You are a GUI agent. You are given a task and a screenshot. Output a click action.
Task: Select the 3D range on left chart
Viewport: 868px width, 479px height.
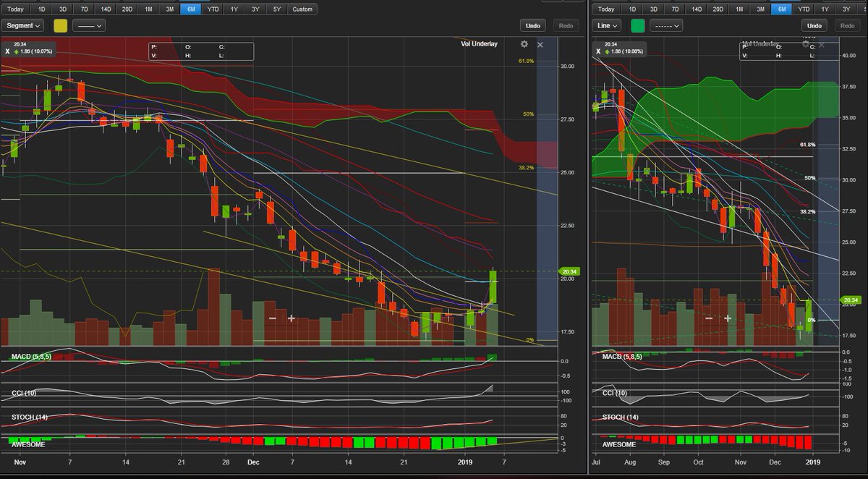(63, 9)
